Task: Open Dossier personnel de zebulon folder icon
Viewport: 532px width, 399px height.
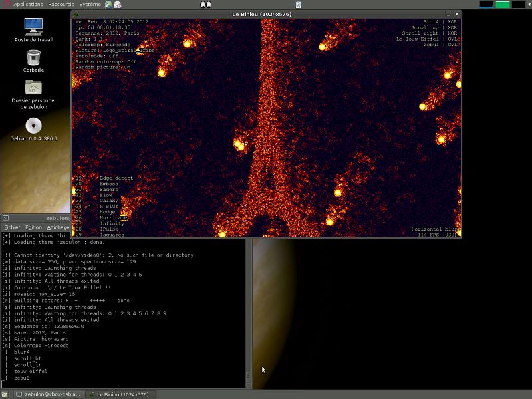Action: [33, 94]
